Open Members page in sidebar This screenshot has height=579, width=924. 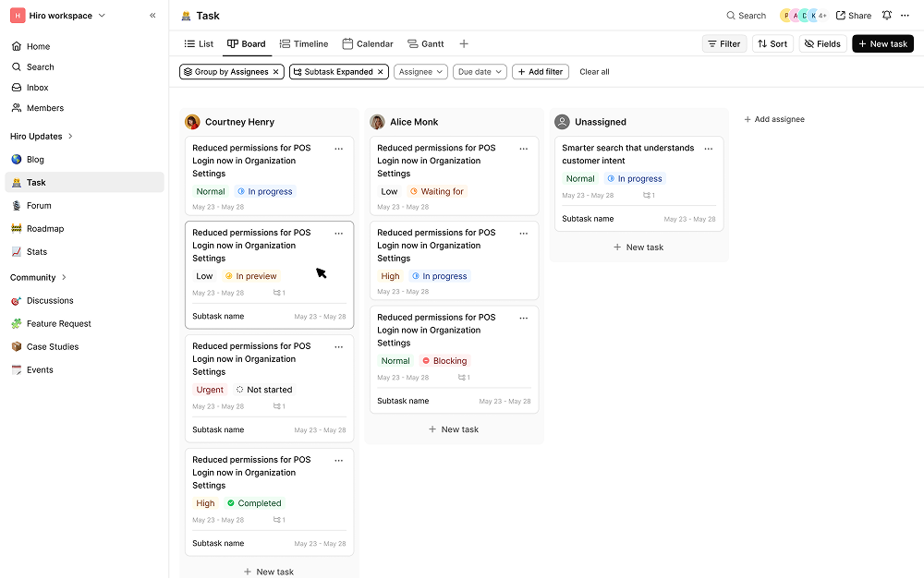pos(44,108)
